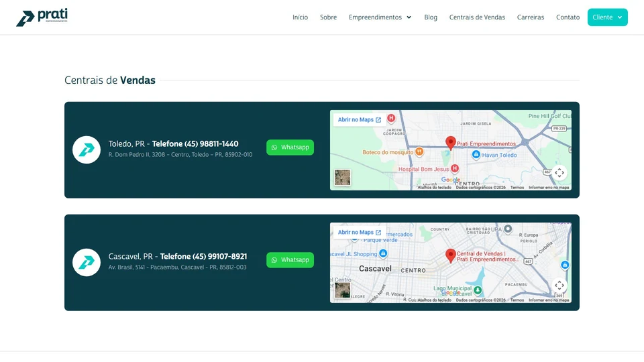Viewport: 644px width, 362px height.
Task: Click the Boteco do mosquito restaurant marker
Action: pos(419,152)
